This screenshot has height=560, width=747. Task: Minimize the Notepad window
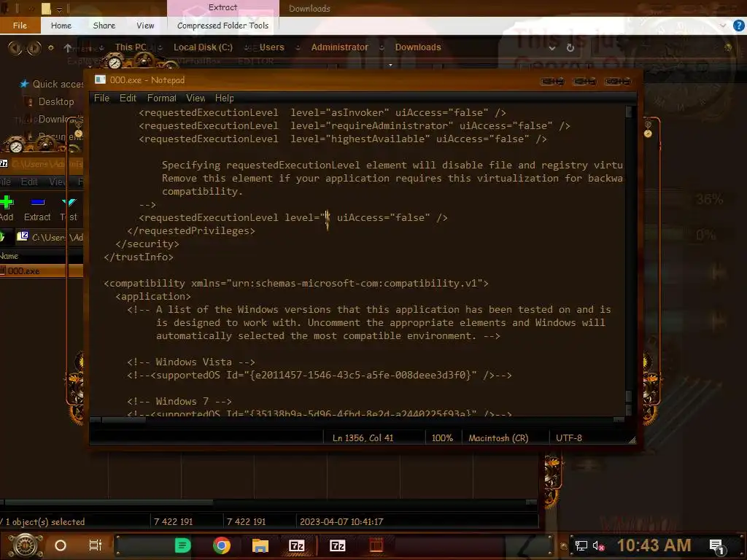(x=553, y=82)
